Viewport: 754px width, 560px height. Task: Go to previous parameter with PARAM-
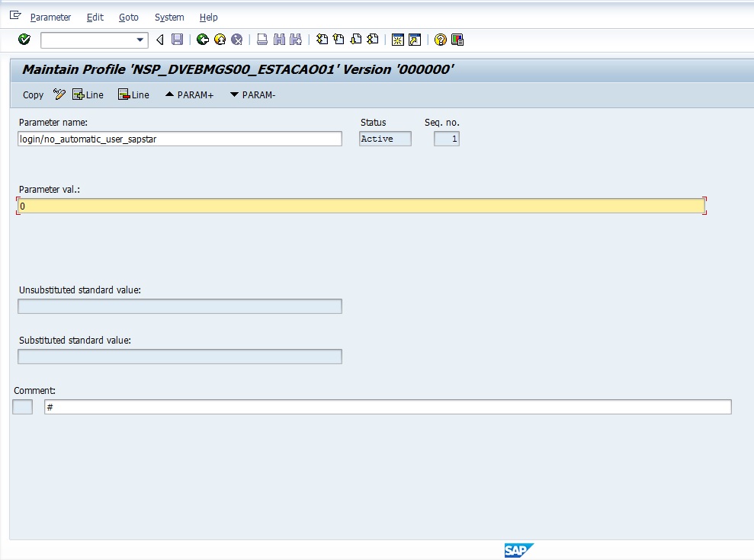(x=252, y=94)
